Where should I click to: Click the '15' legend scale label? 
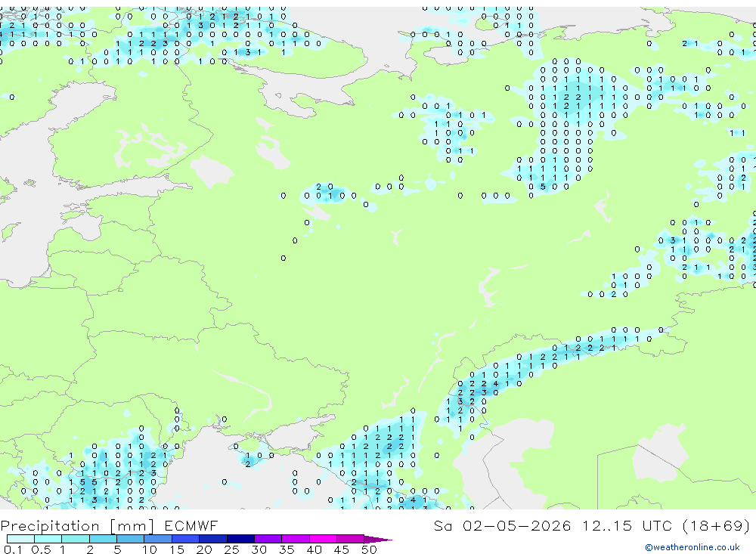[x=177, y=549]
